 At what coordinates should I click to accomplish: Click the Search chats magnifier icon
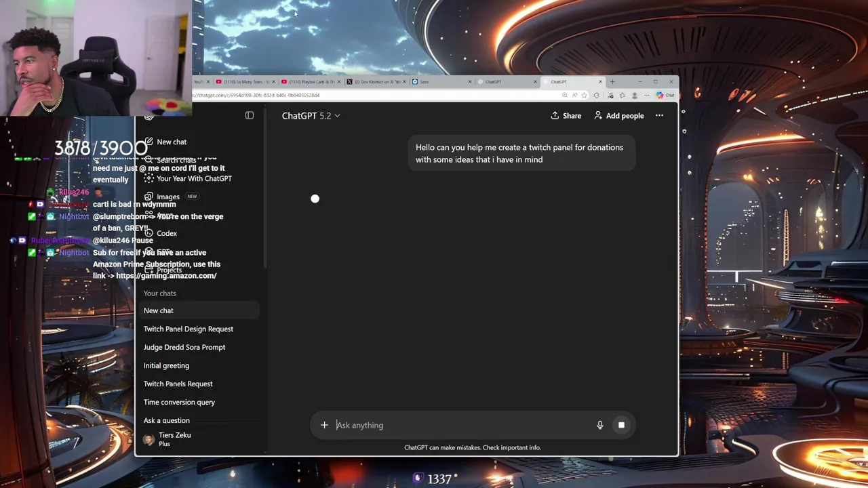pos(149,160)
